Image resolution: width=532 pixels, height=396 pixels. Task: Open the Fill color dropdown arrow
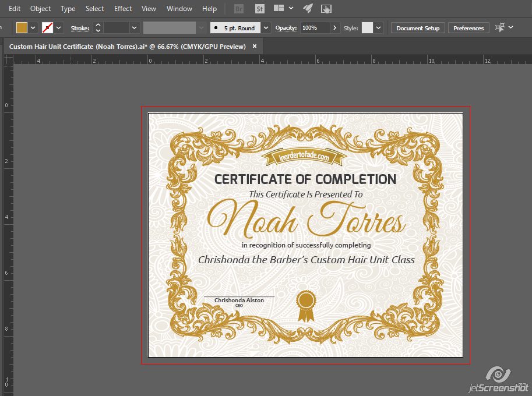33,27
